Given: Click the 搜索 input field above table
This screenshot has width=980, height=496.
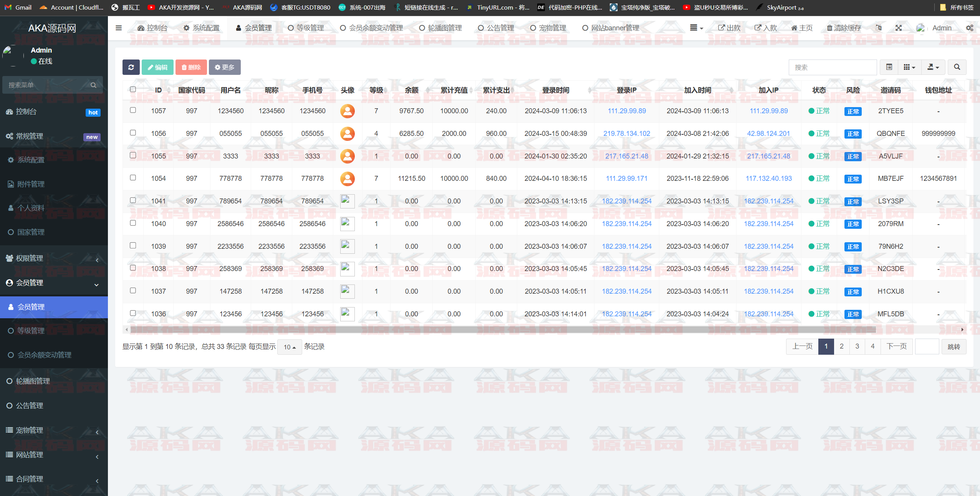Looking at the screenshot, I should [832, 67].
